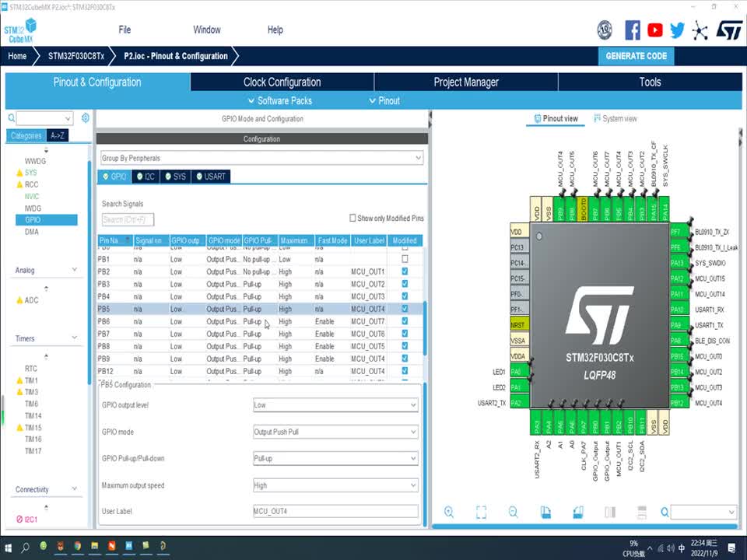The height and width of the screenshot is (560, 747).
Task: Click the magnifier icon in peripheral search
Action: coord(11,117)
